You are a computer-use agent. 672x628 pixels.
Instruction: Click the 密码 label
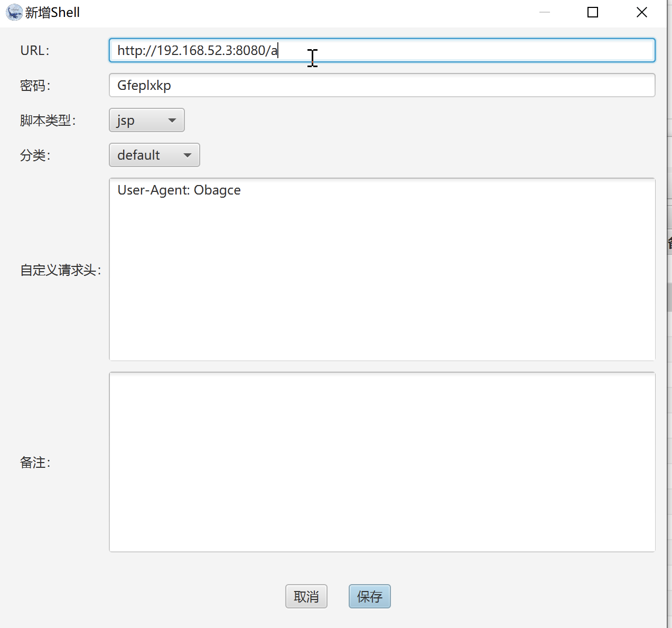coord(35,86)
